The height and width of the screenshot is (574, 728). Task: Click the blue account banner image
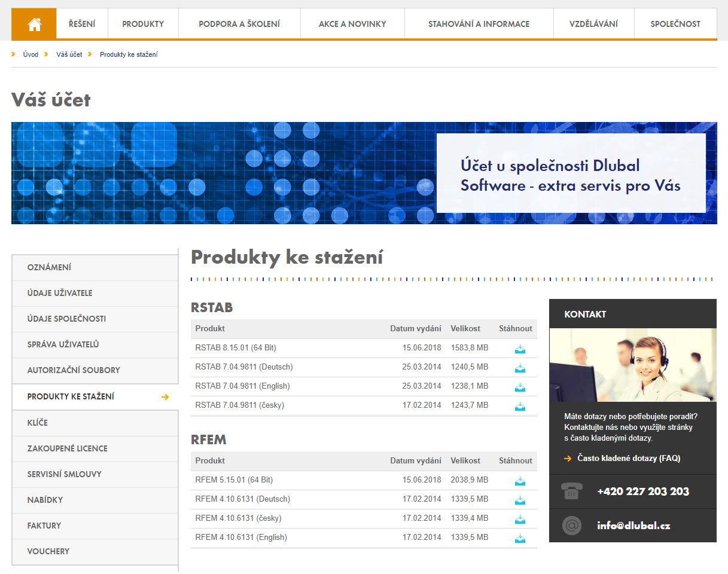[x=364, y=173]
